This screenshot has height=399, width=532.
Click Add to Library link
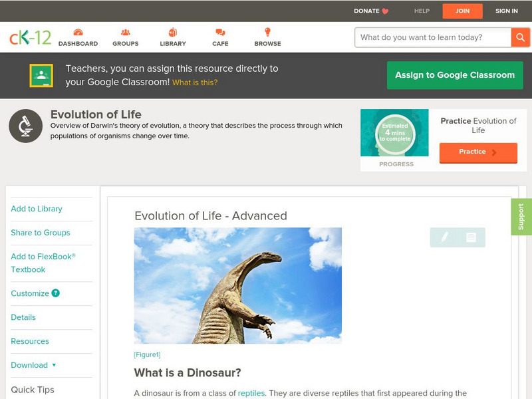pyautogui.click(x=37, y=209)
